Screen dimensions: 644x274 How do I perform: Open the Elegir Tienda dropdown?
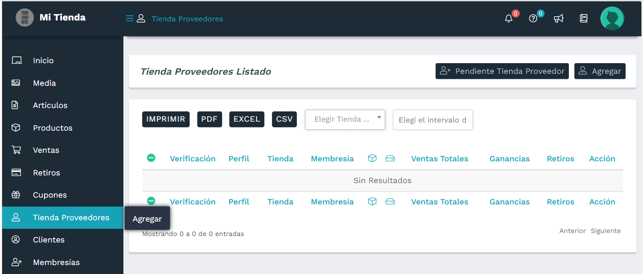point(345,120)
